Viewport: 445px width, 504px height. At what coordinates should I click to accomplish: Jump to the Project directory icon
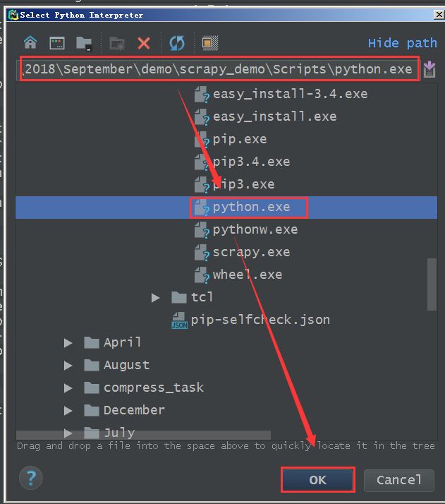[84, 43]
